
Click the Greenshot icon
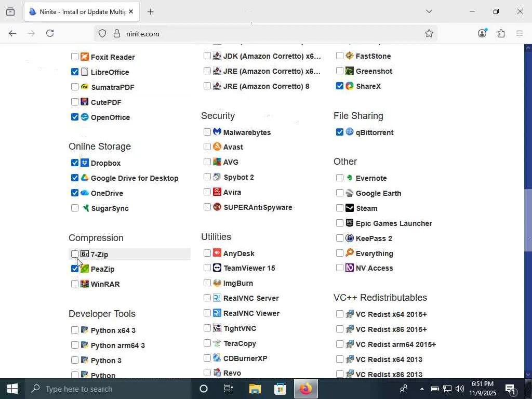coord(350,71)
